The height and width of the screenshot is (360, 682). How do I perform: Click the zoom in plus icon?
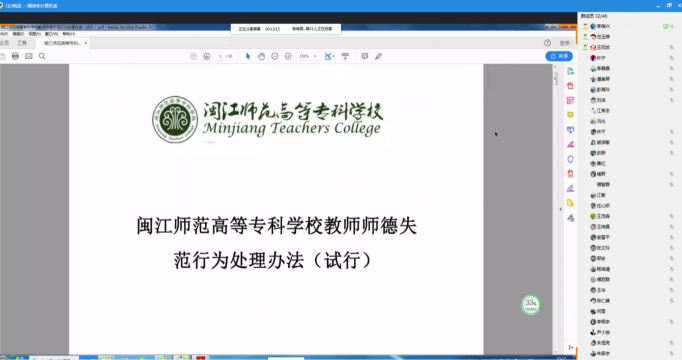coord(288,56)
